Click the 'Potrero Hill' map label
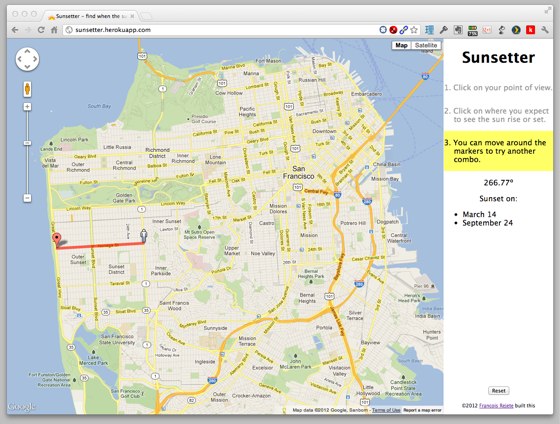Screen dimensions: 560x424 (353, 223)
